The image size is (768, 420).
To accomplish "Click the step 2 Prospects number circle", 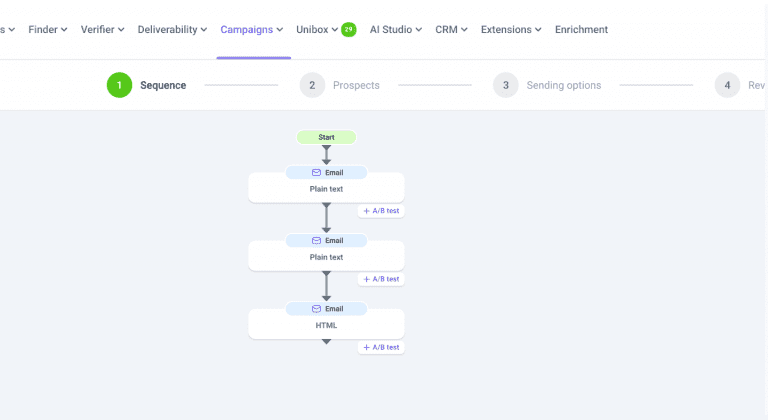I will point(312,85).
